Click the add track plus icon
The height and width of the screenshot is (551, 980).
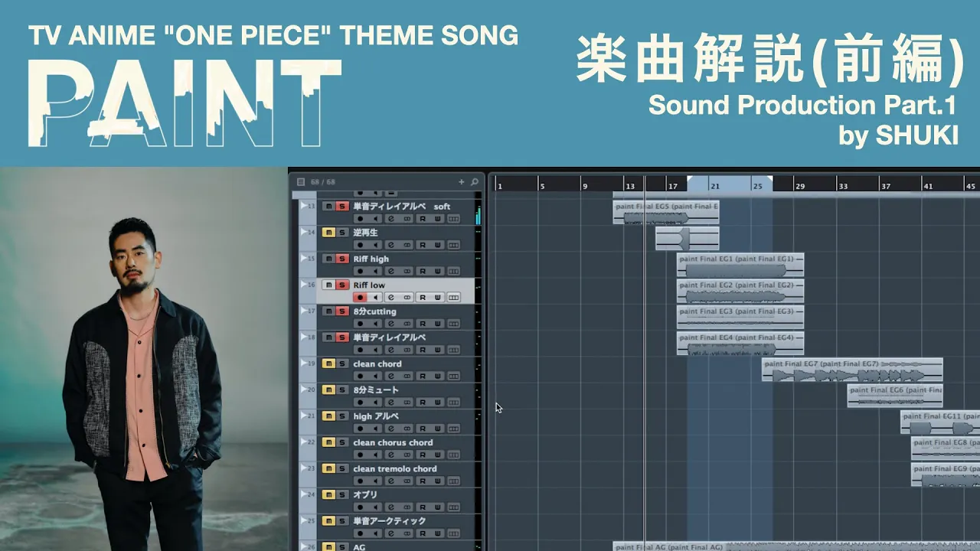click(x=461, y=182)
